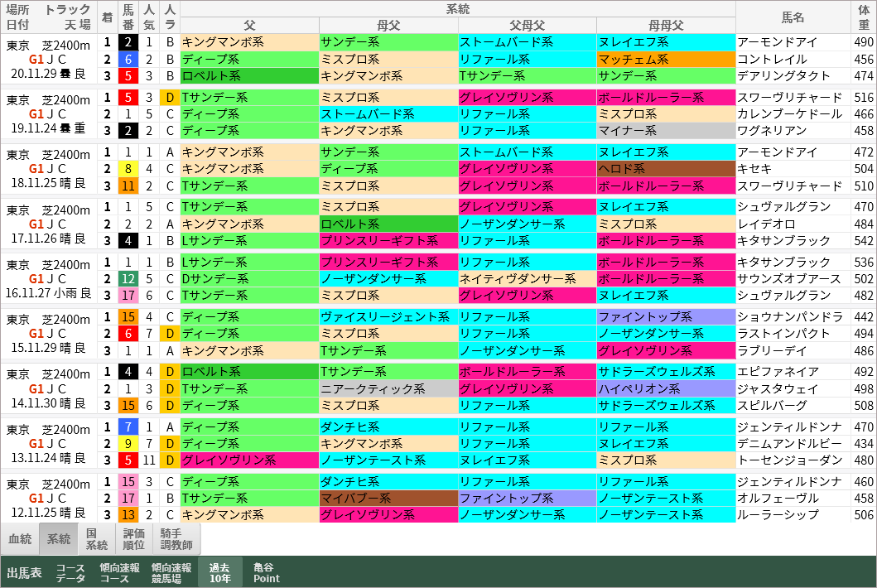Switch to the 血統 tab
Image resolution: width=877 pixels, height=588 pixels.
pyautogui.click(x=19, y=538)
